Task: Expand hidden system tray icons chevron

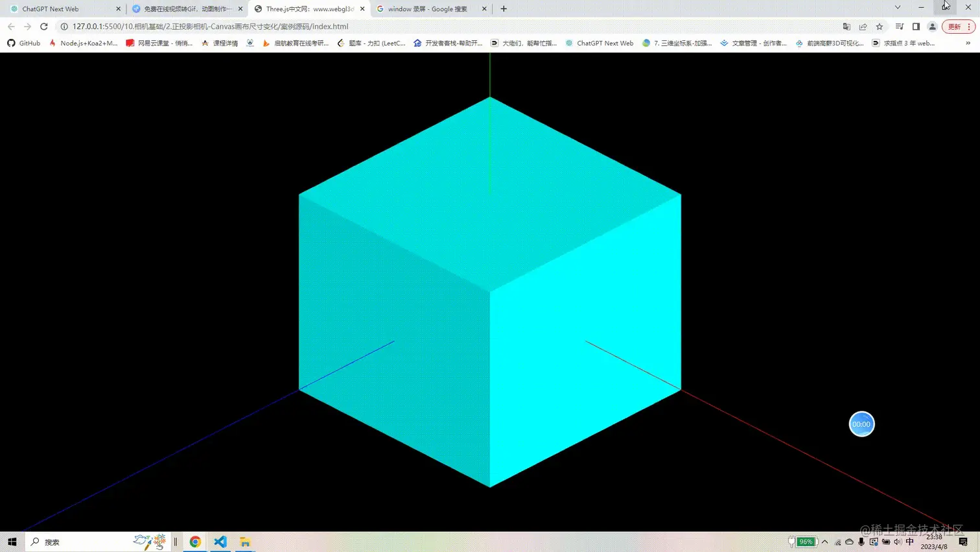Action: coord(825,542)
